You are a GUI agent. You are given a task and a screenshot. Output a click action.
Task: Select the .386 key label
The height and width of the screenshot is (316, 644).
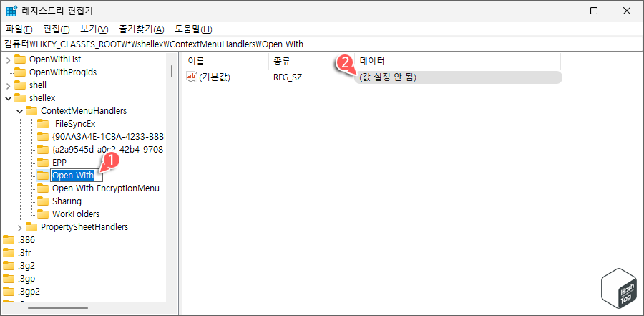26,240
